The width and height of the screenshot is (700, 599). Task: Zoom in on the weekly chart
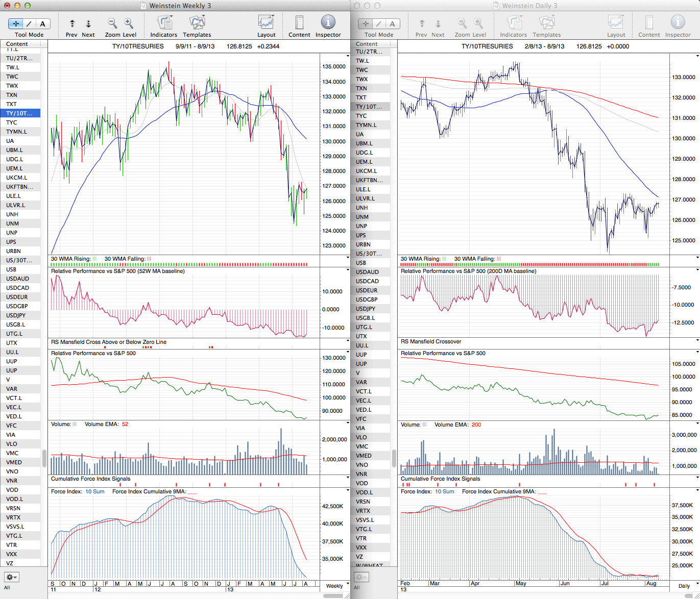[x=129, y=23]
